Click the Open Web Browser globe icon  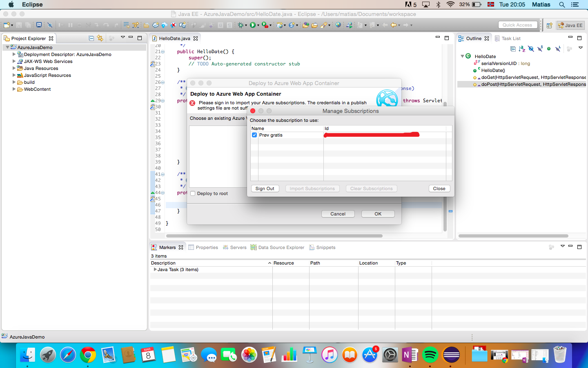pos(338,25)
